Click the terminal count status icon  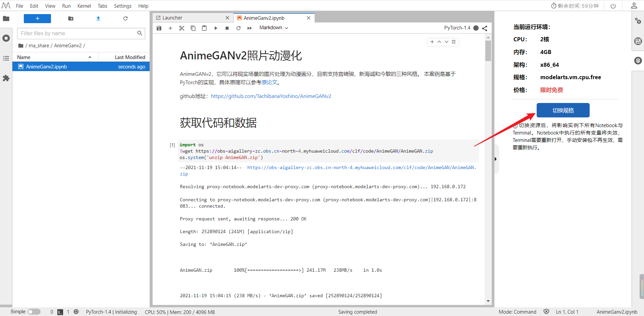click(x=60, y=312)
